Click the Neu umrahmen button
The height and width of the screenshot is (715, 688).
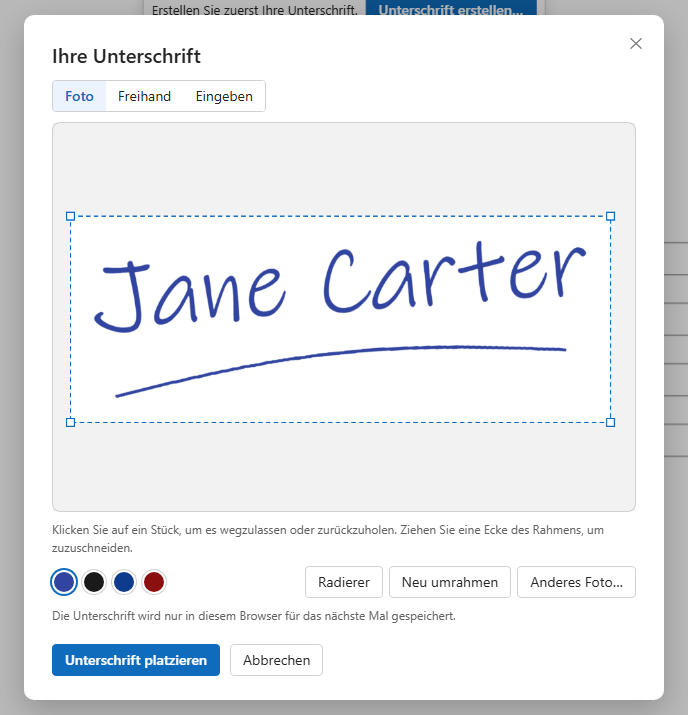point(450,582)
